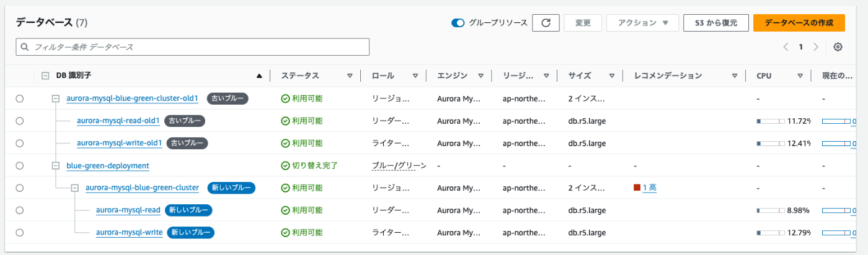
Task: Collapse aurora-mysql-blue-green-cluster-old1 tree node
Action: pos(55,98)
